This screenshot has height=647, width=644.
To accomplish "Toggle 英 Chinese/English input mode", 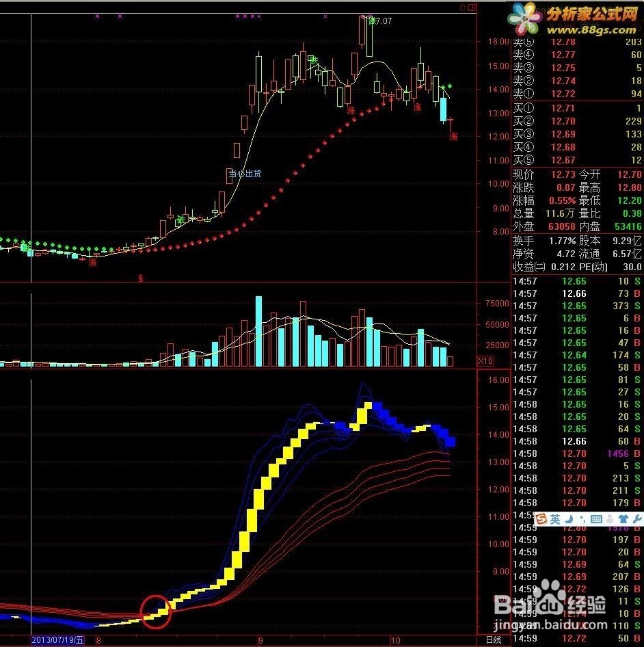I will 555,519.
